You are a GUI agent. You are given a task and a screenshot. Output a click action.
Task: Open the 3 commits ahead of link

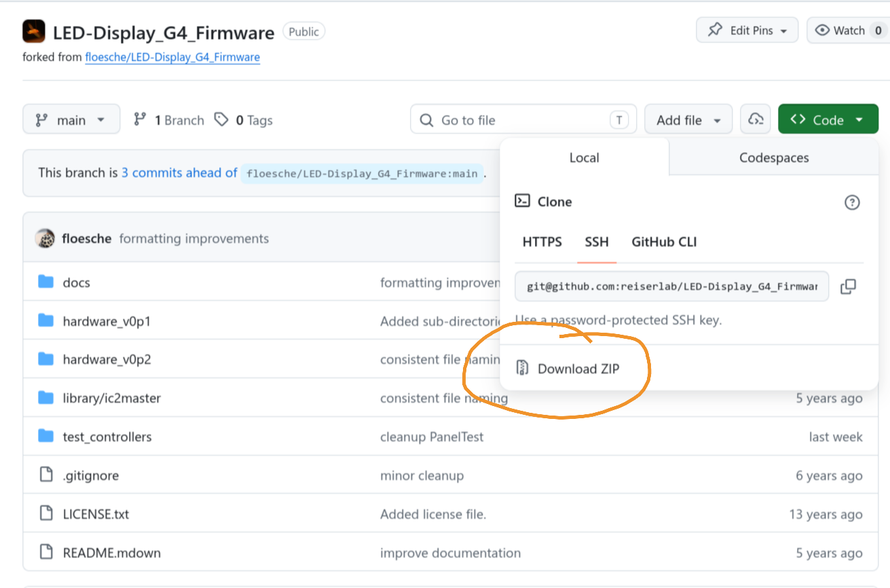click(x=179, y=172)
